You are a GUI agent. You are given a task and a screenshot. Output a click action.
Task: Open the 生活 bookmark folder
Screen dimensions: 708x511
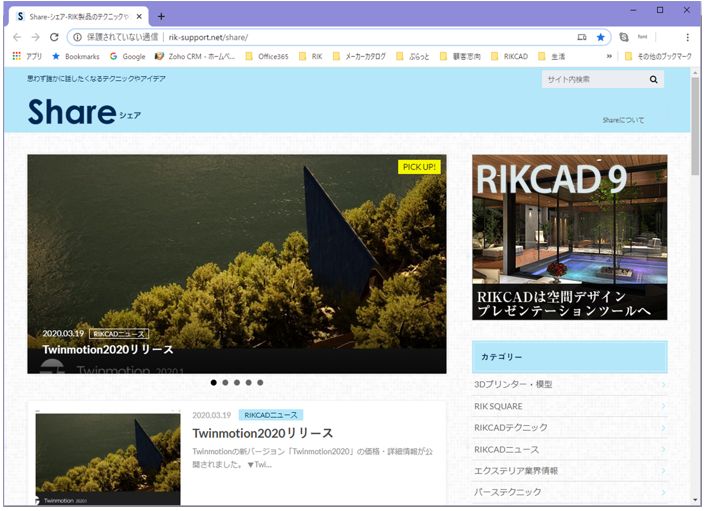[552, 56]
